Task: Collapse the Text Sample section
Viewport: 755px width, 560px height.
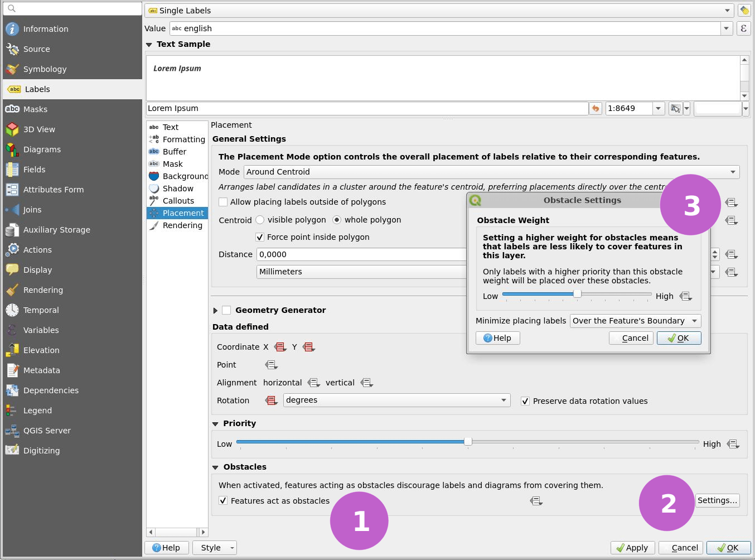Action: (149, 44)
